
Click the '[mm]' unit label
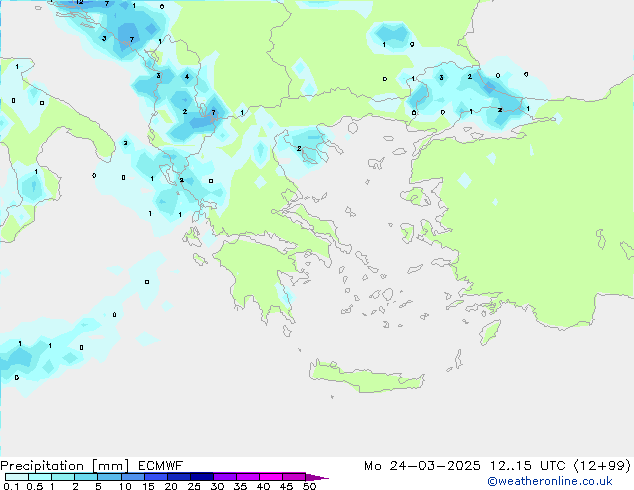point(110,466)
